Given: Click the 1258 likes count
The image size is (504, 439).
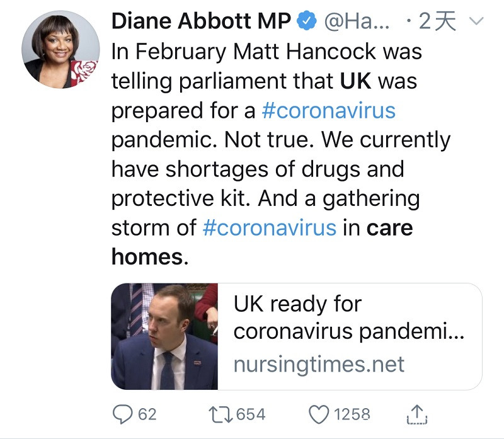Looking at the screenshot, I should pyautogui.click(x=352, y=414).
